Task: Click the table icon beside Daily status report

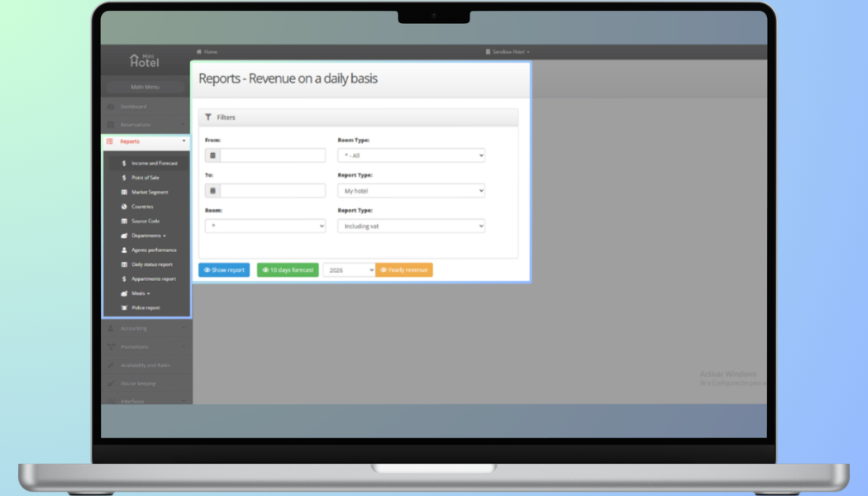Action: [x=124, y=264]
